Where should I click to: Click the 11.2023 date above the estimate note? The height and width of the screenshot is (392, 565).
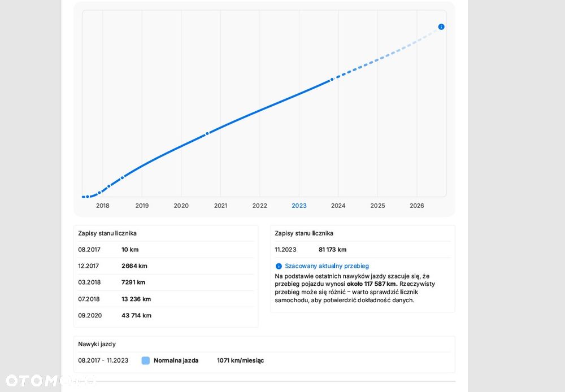(285, 250)
